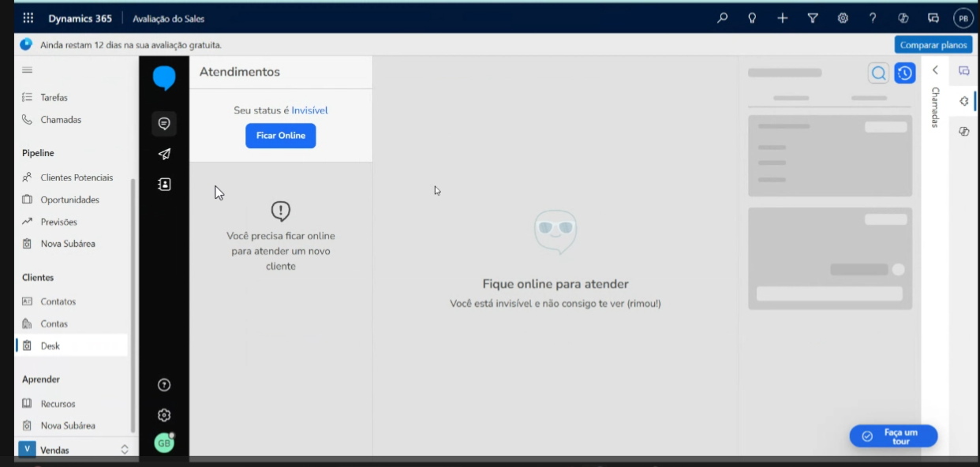Open conversations chat icon in black sidebar
The width and height of the screenshot is (980, 467).
[164, 124]
